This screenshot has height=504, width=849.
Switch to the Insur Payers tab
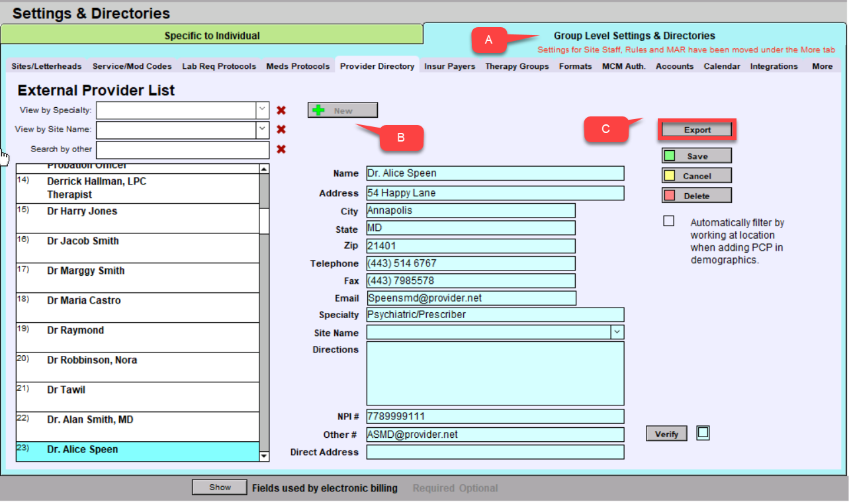tap(449, 66)
